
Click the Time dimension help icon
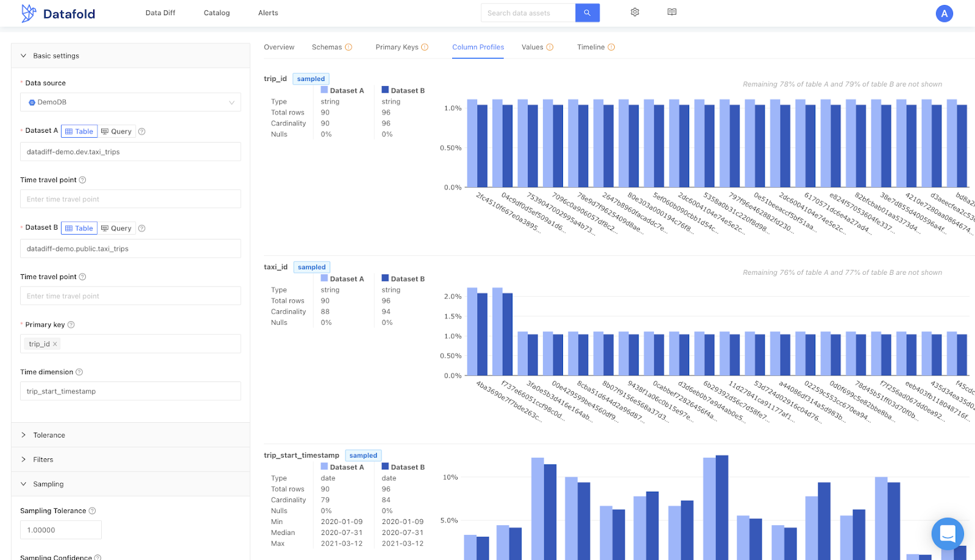[79, 372]
